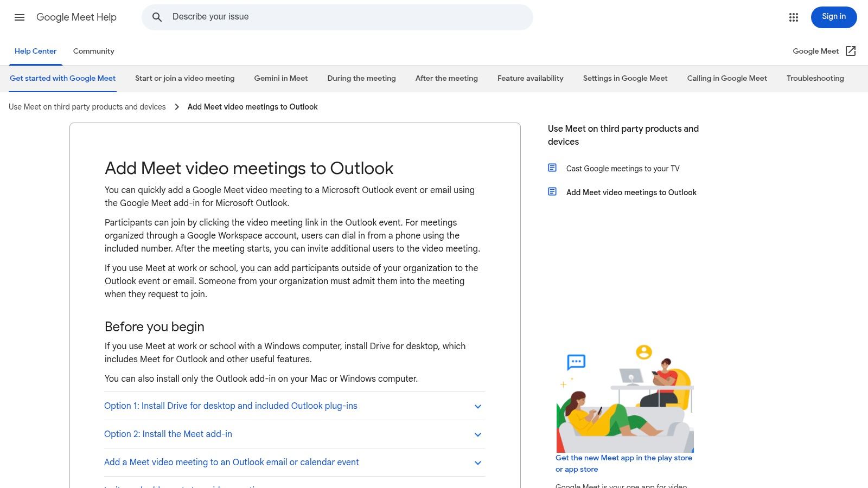Click the article icon beside Cast Google meetings
Screen dimensions: 868x488
click(552, 168)
